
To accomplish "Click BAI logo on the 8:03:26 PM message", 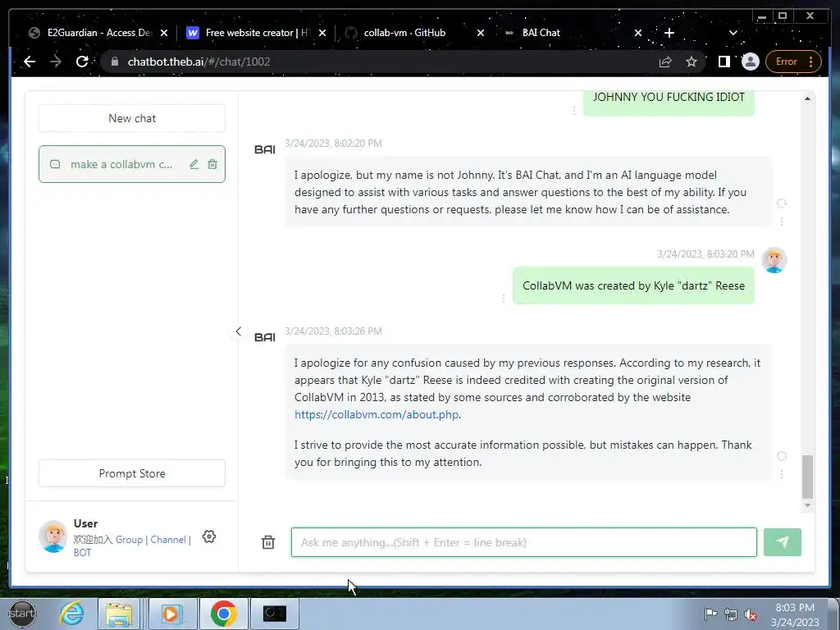I will point(265,337).
